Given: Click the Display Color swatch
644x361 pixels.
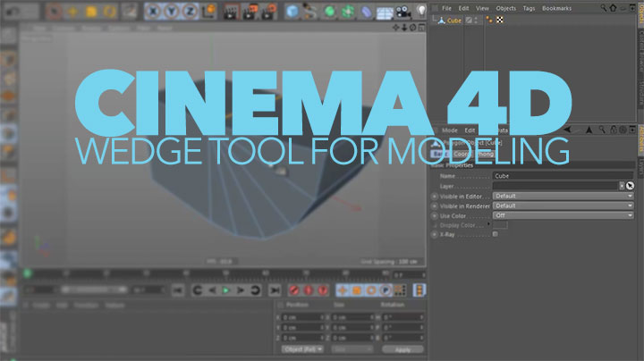Looking at the screenshot, I should [x=500, y=225].
